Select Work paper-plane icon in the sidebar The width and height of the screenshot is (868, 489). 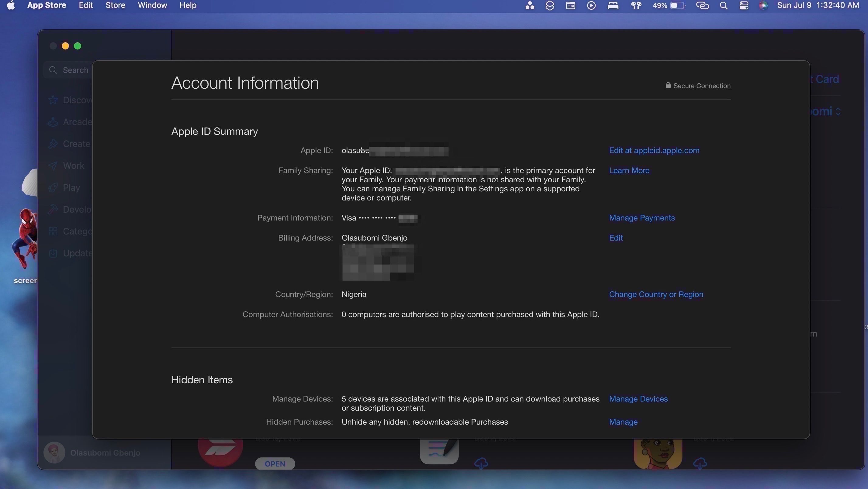[53, 166]
